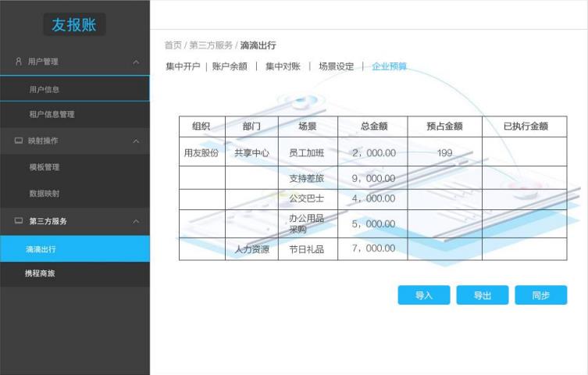This screenshot has width=588, height=375.
Task: Select the 7,000.00 amount cell
Action: (372, 249)
